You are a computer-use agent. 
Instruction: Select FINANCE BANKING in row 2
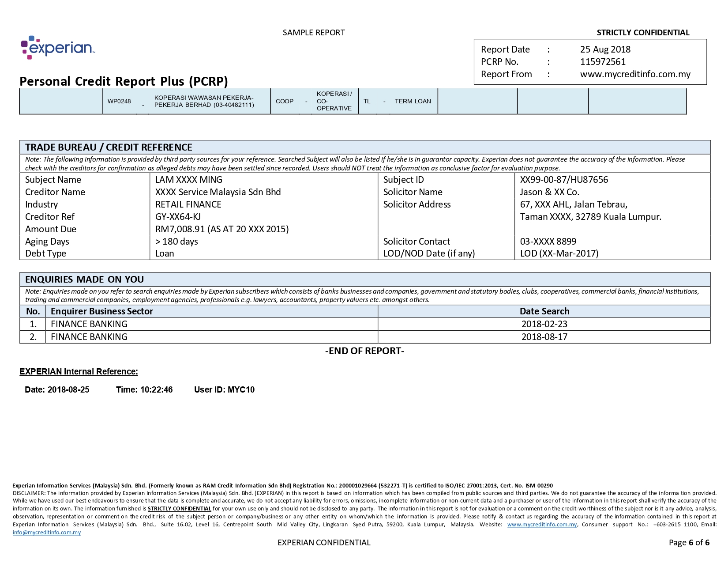(x=89, y=337)
